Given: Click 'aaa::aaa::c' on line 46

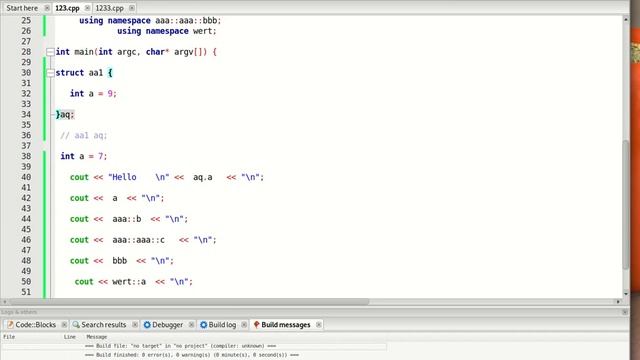Looking at the screenshot, I should 138,240.
